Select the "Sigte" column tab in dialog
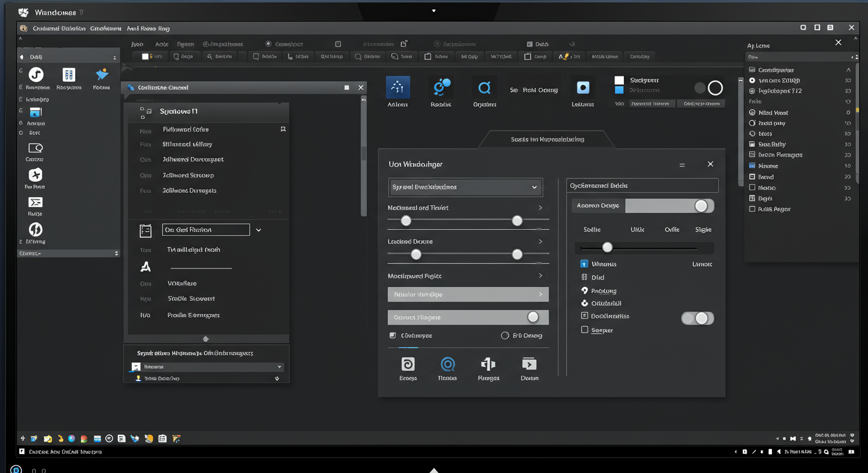The image size is (868, 473). click(703, 229)
